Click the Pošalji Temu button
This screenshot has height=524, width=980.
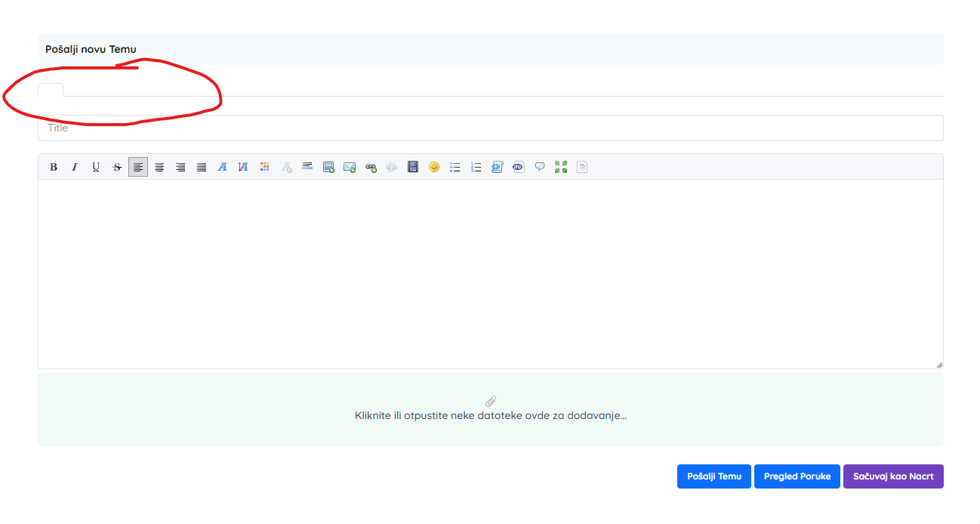(713, 476)
